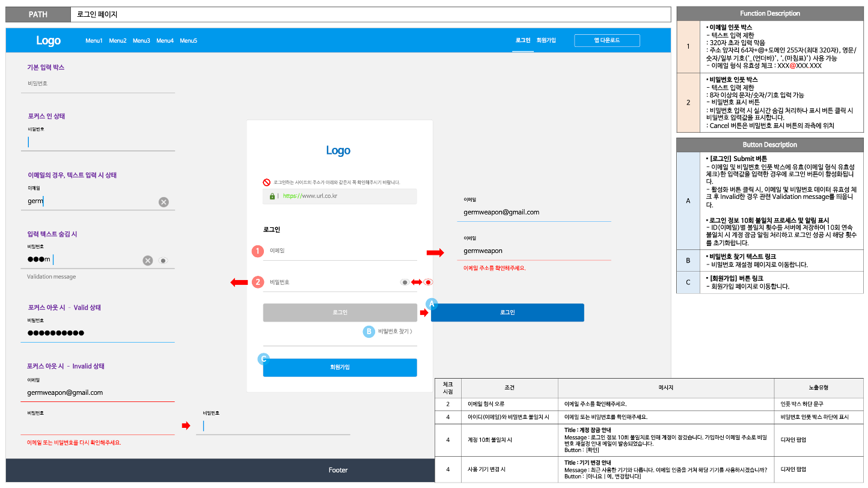
Task: Click the Valid state masked password field
Action: (98, 333)
